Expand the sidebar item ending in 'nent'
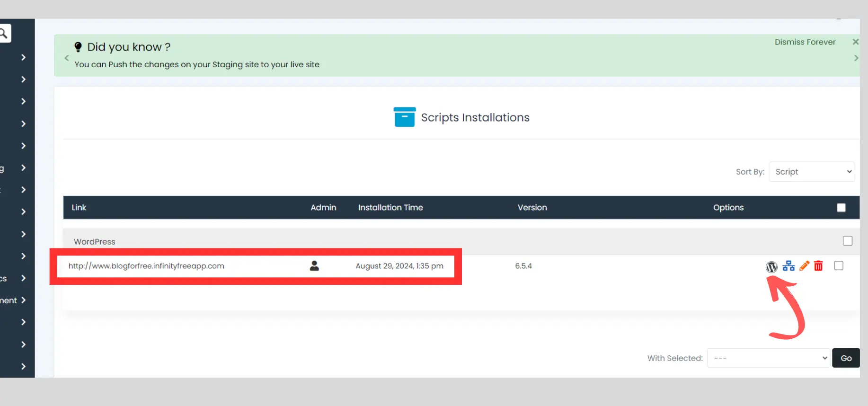The width and height of the screenshot is (868, 406). click(23, 300)
